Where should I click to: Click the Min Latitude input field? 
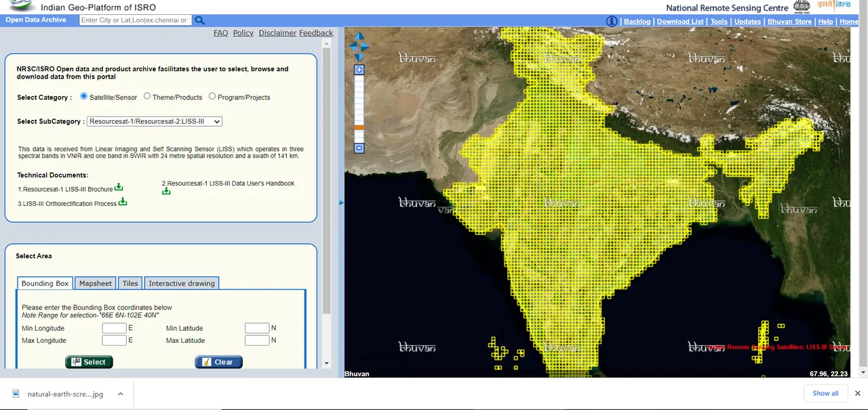(x=257, y=328)
